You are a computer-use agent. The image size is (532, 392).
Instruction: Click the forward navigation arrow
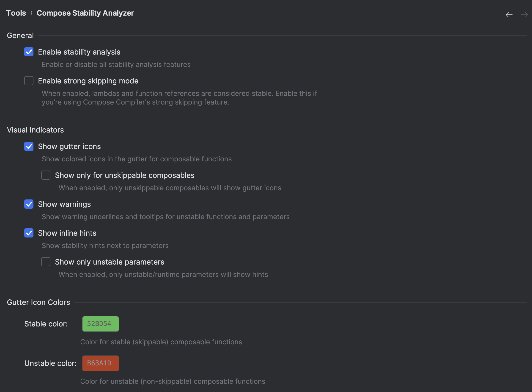(x=524, y=15)
